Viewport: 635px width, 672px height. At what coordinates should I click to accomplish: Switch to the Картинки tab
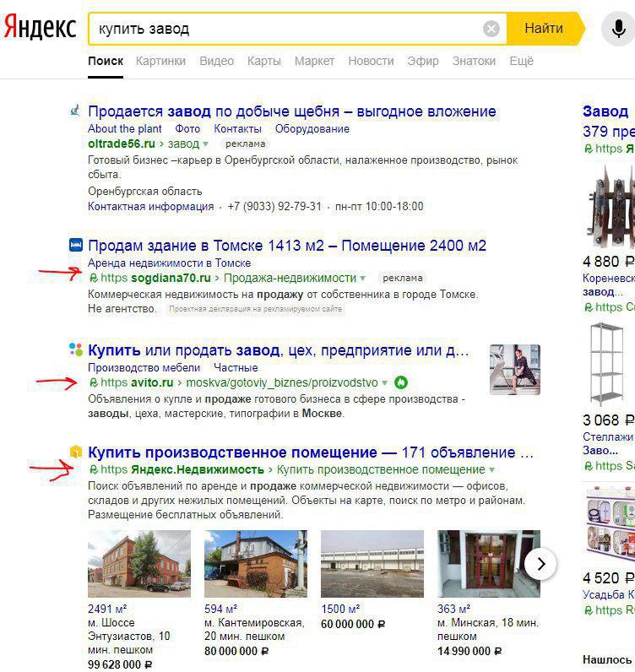[160, 61]
